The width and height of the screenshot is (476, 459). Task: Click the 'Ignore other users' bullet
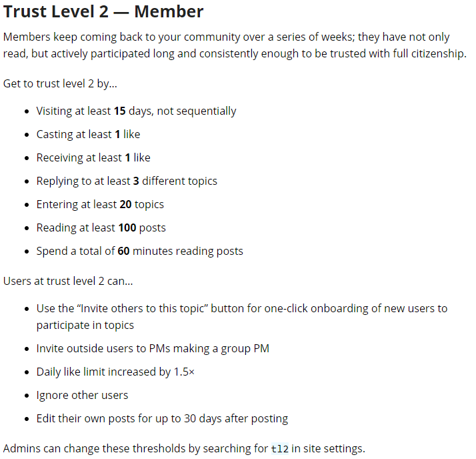pyautogui.click(x=82, y=395)
